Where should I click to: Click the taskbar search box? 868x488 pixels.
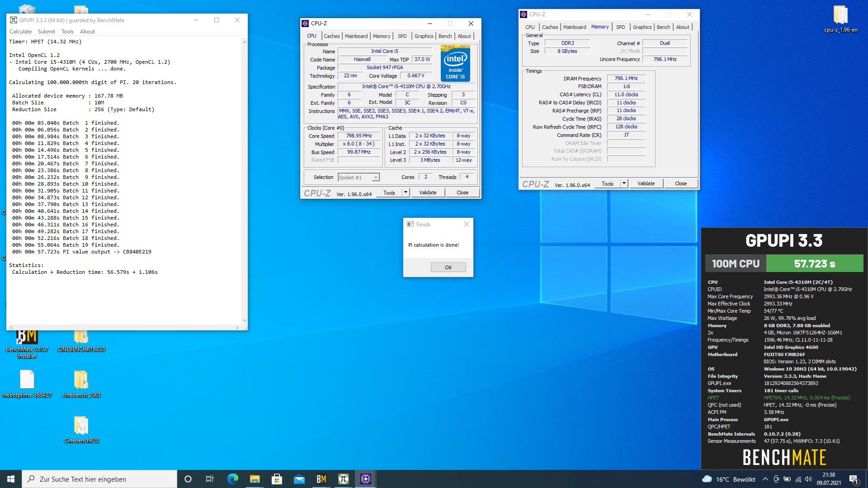pos(99,479)
